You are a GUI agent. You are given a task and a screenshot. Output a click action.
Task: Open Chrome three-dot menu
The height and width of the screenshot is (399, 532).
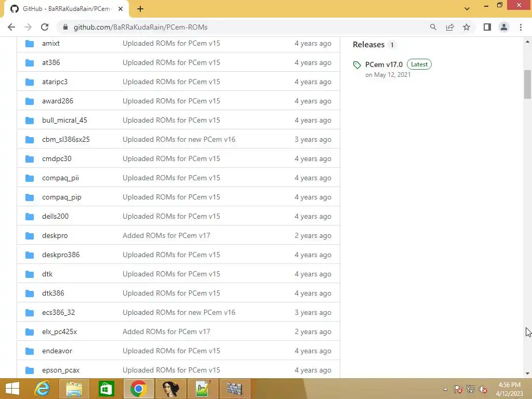[521, 27]
